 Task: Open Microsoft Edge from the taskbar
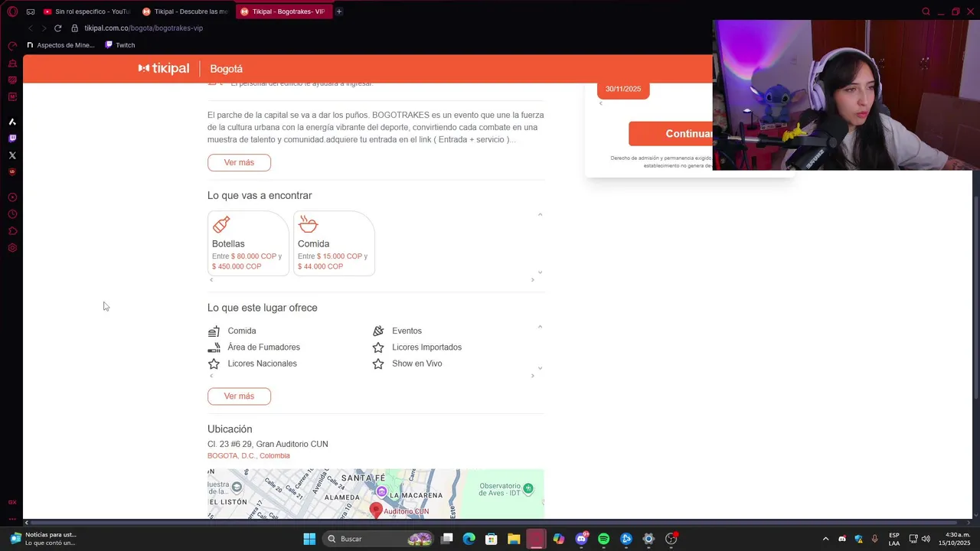click(469, 539)
